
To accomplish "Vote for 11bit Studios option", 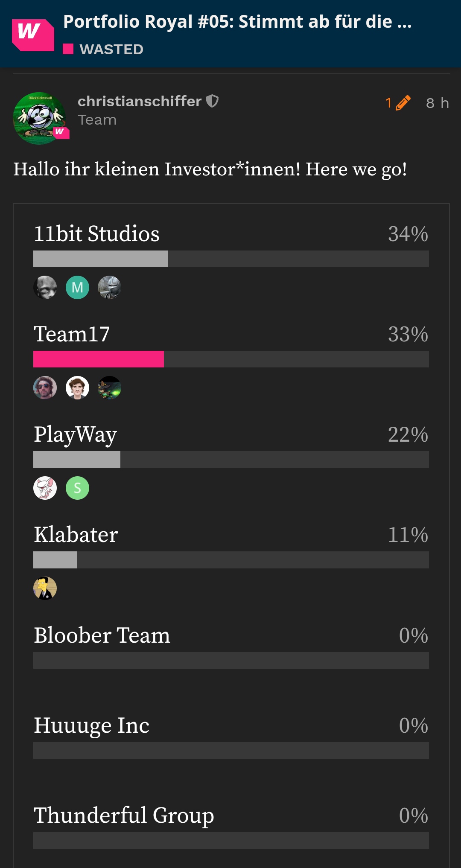I will 96,234.
